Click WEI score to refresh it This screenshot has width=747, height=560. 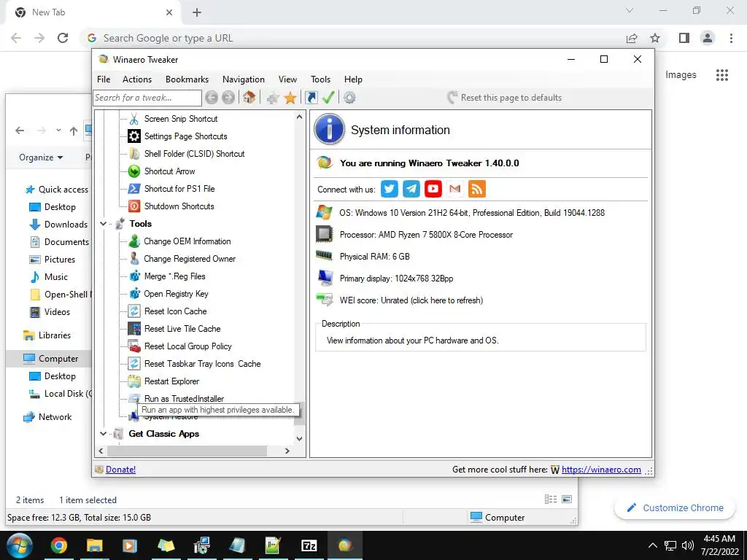click(x=411, y=300)
